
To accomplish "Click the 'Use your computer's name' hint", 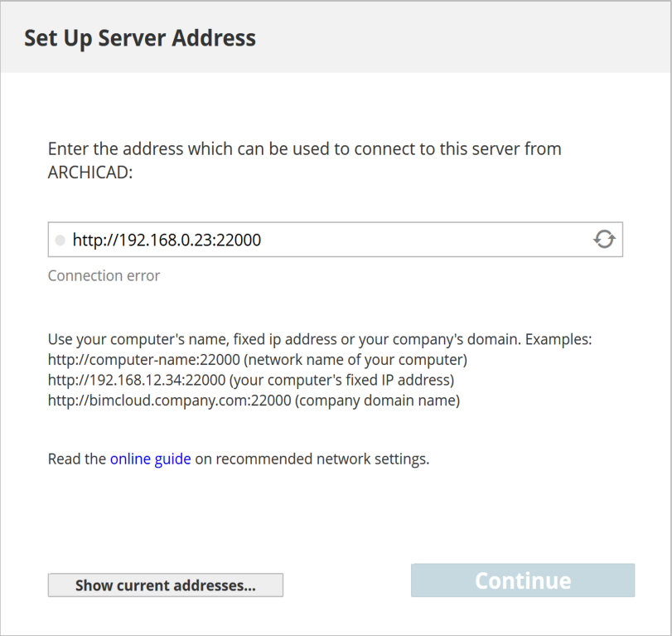I will (320, 339).
